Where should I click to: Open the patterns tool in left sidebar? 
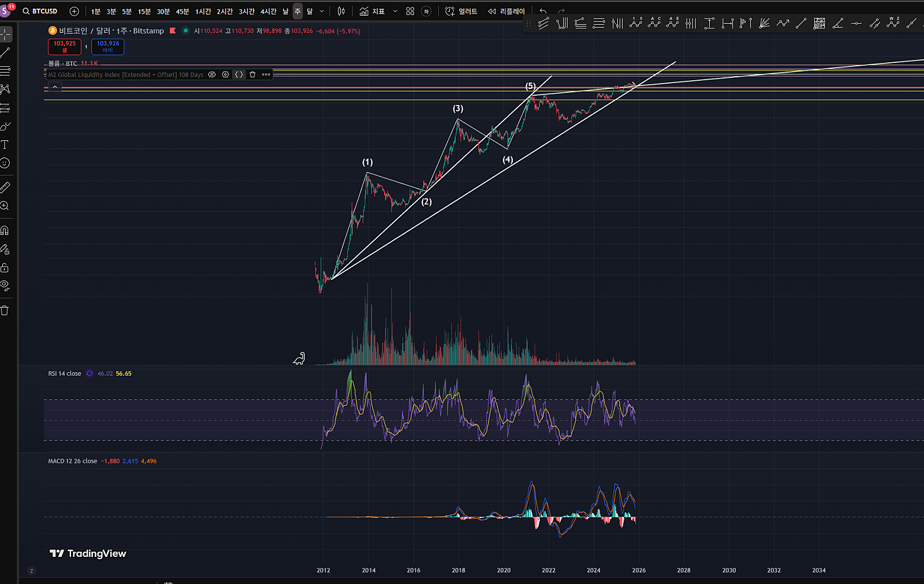point(5,89)
